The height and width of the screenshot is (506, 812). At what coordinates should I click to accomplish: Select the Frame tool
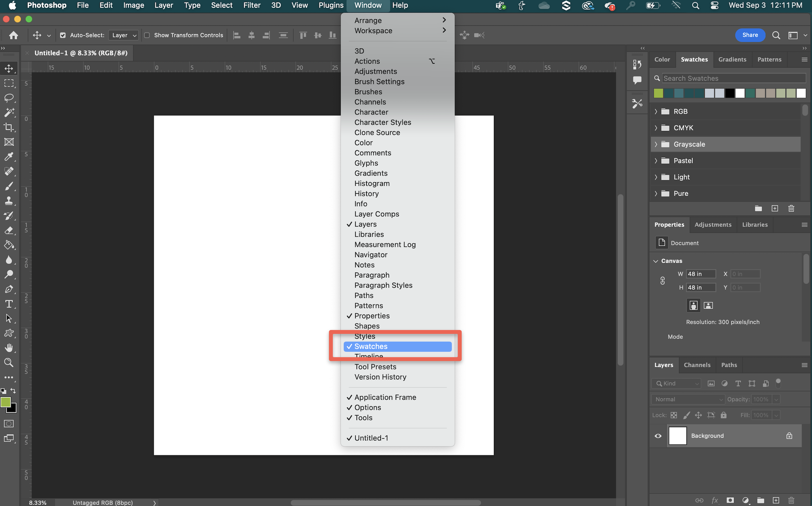9,142
